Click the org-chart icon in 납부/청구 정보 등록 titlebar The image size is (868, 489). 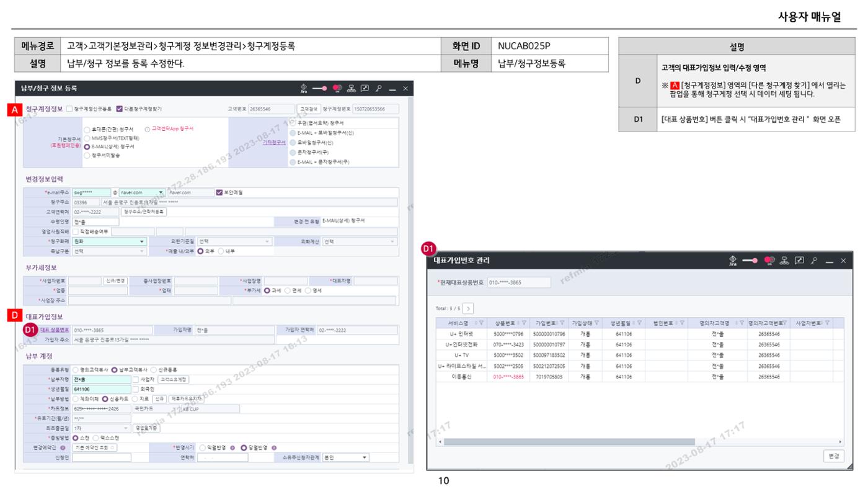[x=352, y=89]
